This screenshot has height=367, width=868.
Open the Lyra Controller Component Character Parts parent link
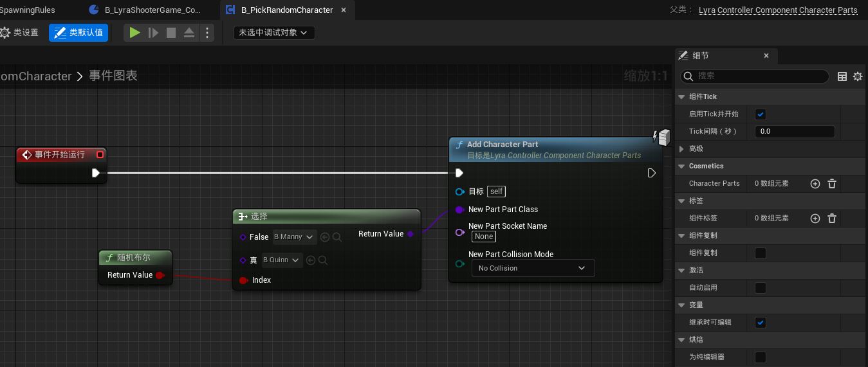point(777,10)
